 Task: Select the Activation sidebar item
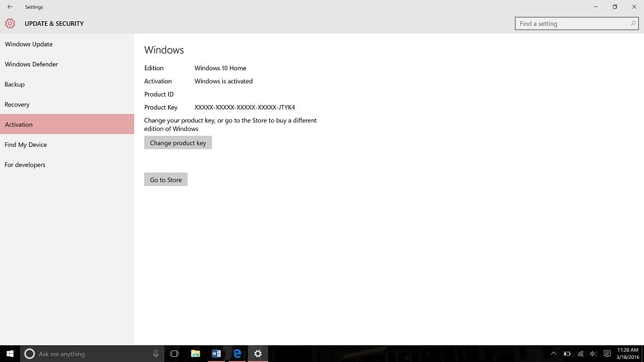[x=67, y=124]
